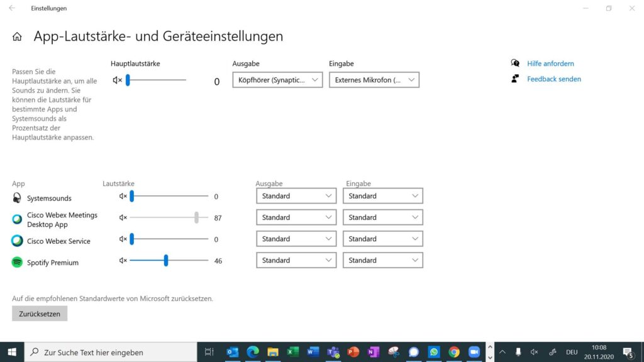Click the USB device tray icon
Screen dimensions: 644x362
[518, 352]
